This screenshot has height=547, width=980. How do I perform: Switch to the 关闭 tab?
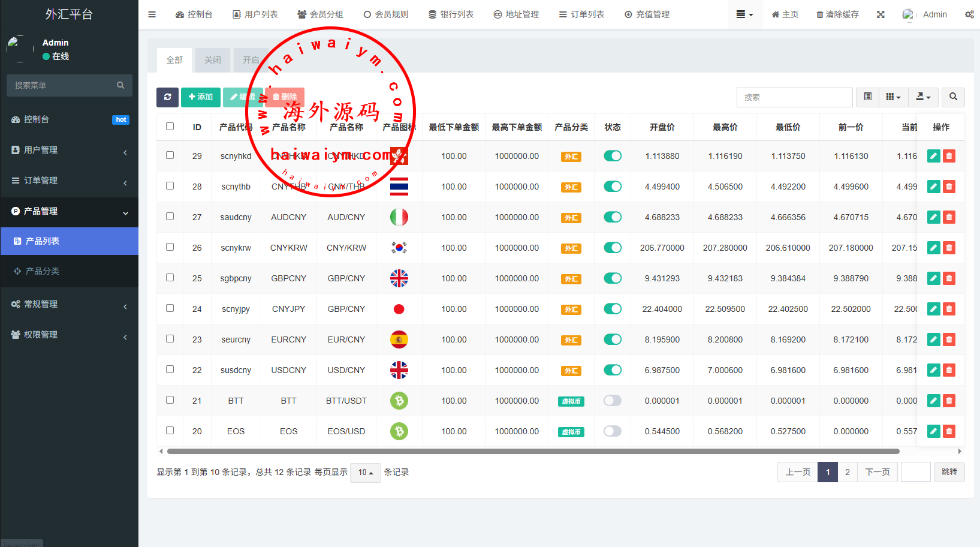click(x=212, y=60)
